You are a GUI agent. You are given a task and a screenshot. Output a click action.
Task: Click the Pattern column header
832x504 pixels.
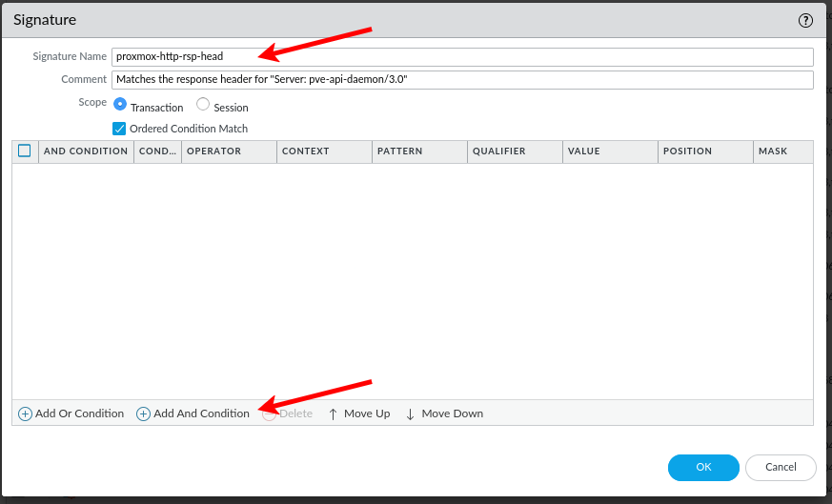pos(419,151)
